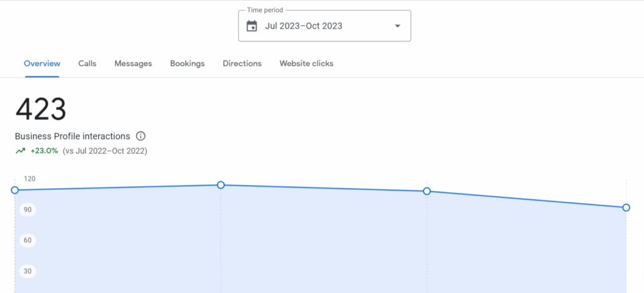
Task: Select the first data point on the chart
Action: click(15, 190)
